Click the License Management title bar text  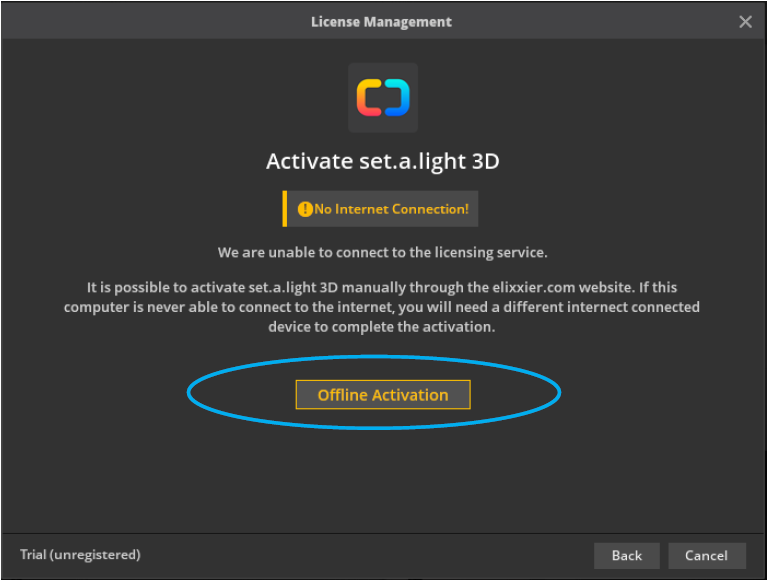381,22
